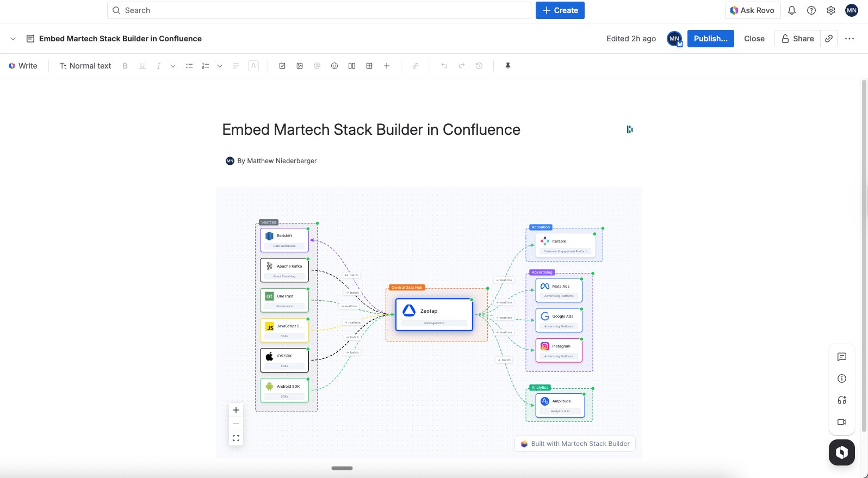The height and width of the screenshot is (478, 868).
Task: Copy the page link icon
Action: 829,39
